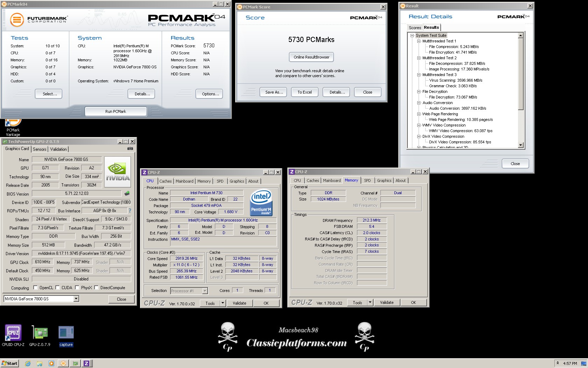Open the SPD tab in CPU-Z Memory window
Viewport: 588px width, 368px height.
point(367,180)
